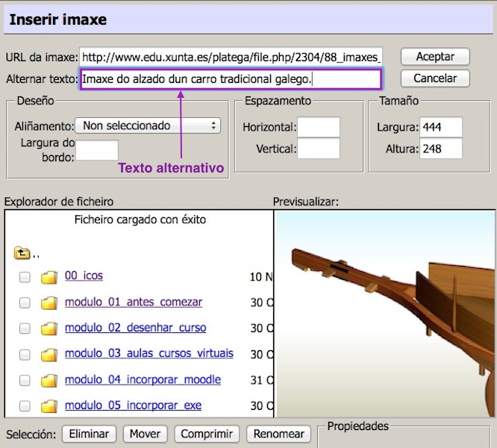This screenshot has width=497, height=448.
Task: Click the Cancelar button
Action: tap(435, 78)
